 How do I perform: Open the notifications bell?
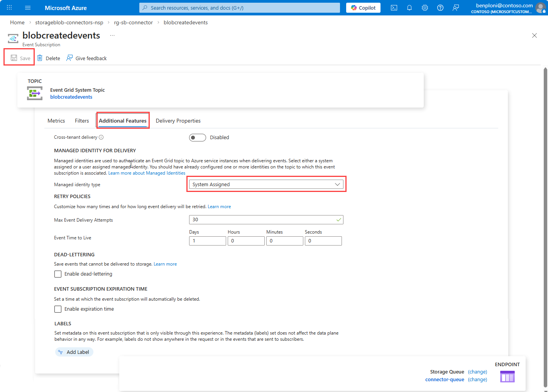409,8
